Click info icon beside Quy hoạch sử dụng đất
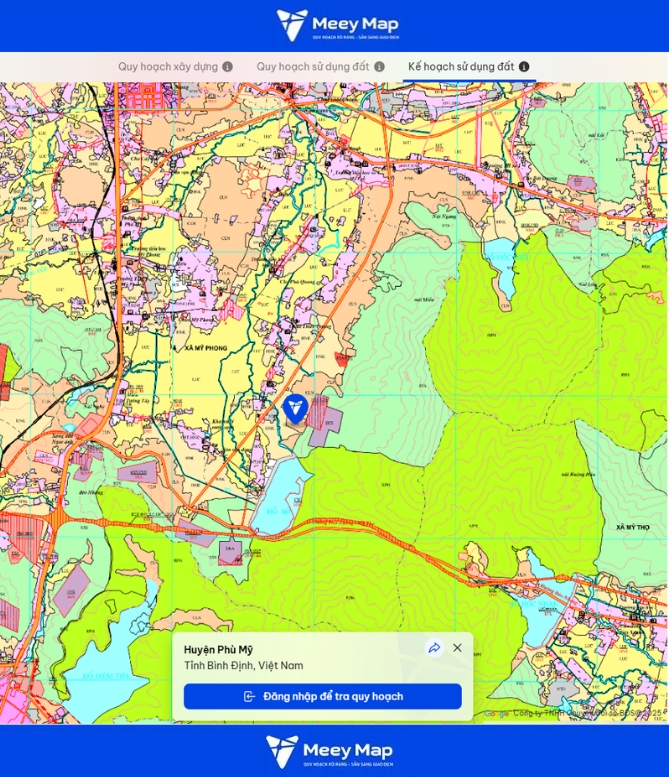The image size is (669, 777). [x=379, y=67]
